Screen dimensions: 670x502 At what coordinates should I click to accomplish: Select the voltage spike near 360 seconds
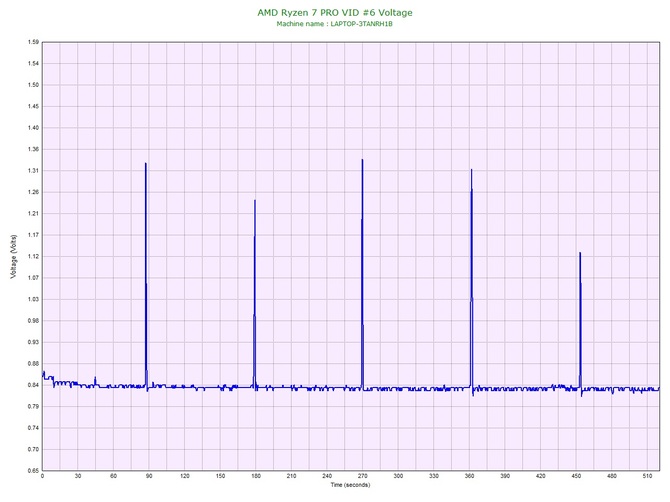point(472,280)
